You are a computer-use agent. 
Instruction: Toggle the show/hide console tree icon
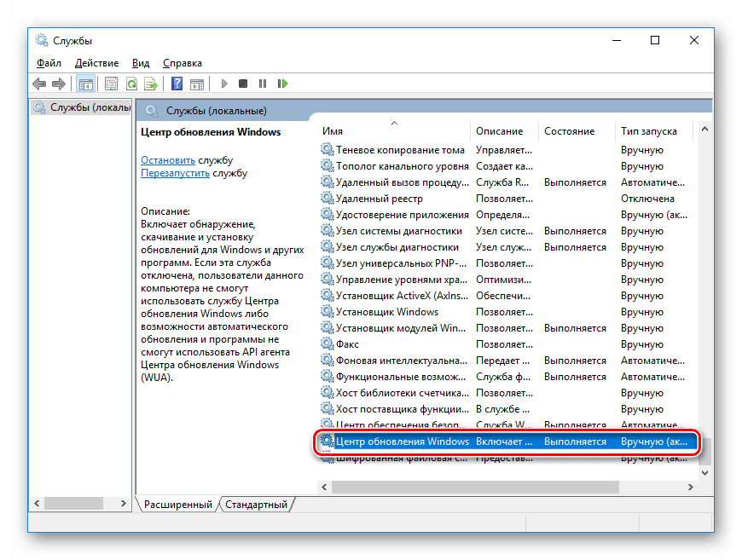(x=85, y=84)
